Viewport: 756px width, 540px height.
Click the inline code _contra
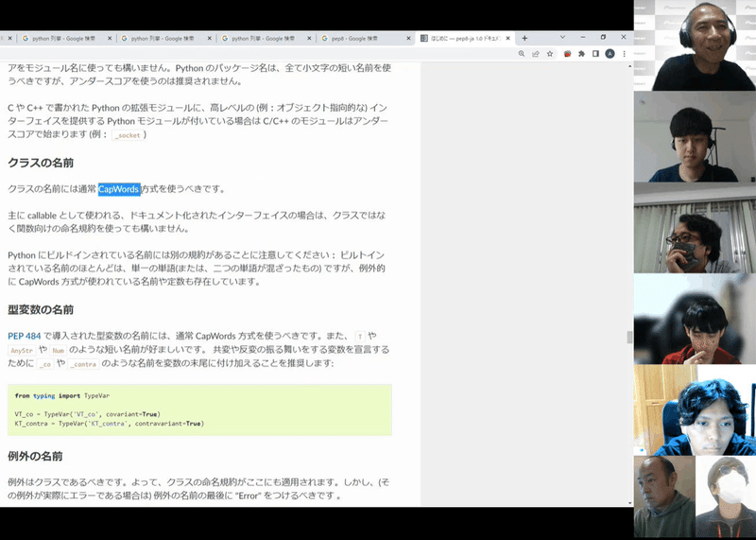point(84,364)
